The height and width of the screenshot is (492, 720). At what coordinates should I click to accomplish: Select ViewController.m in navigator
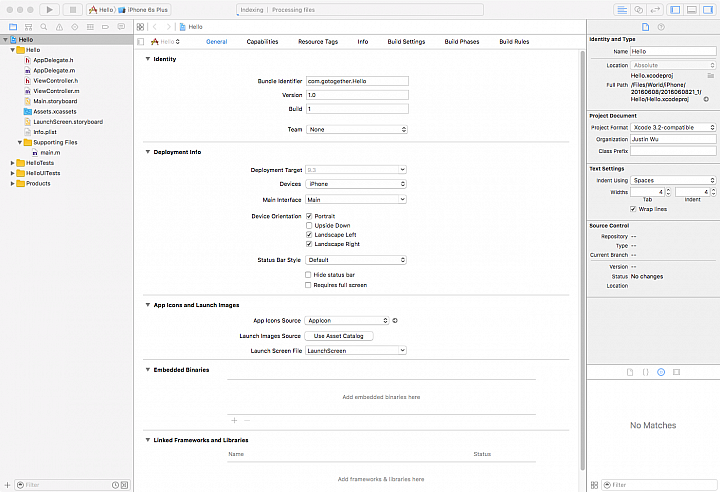56,91
